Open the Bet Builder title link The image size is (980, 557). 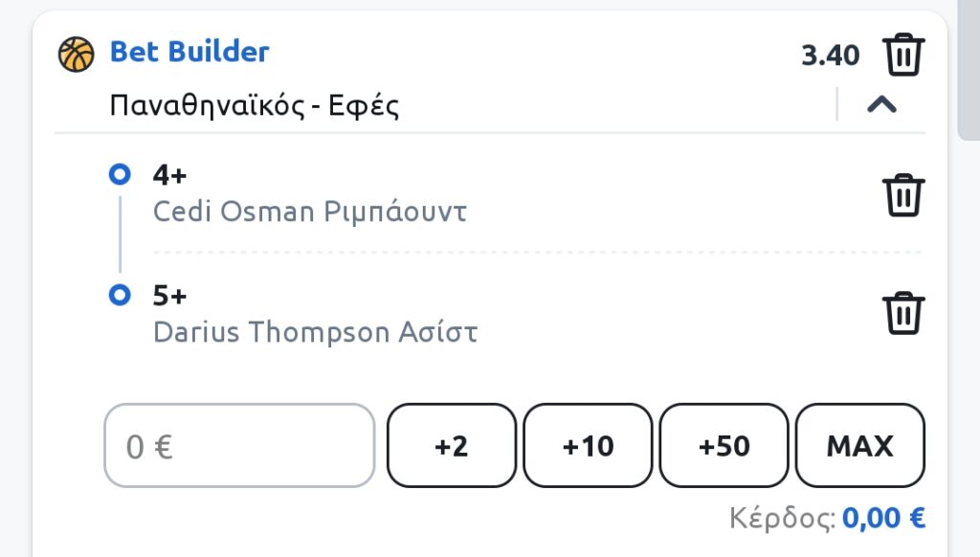(x=189, y=52)
